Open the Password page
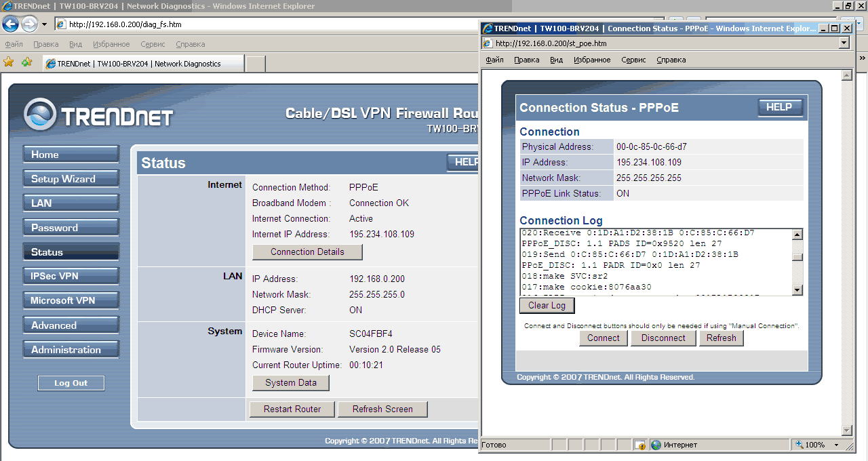 coord(71,228)
